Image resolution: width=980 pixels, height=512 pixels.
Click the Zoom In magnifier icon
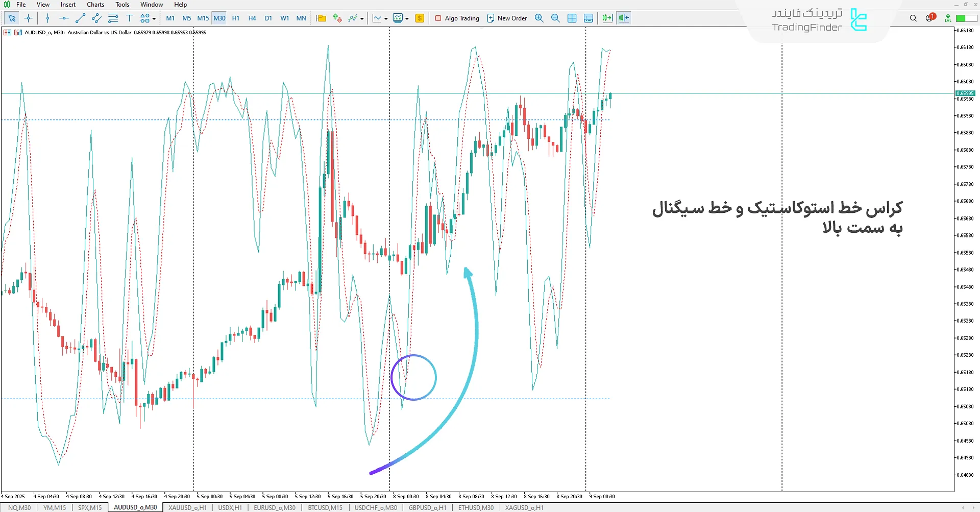[x=539, y=18]
